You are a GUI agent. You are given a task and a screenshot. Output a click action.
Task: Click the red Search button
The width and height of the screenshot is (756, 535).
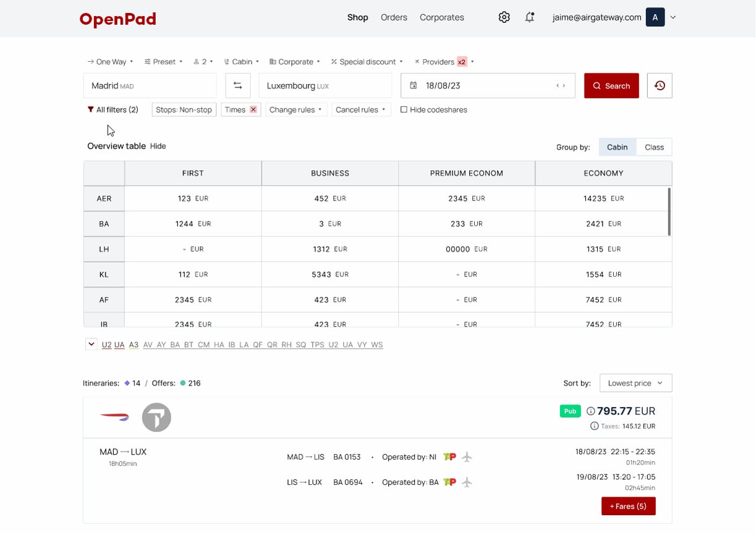pos(611,86)
